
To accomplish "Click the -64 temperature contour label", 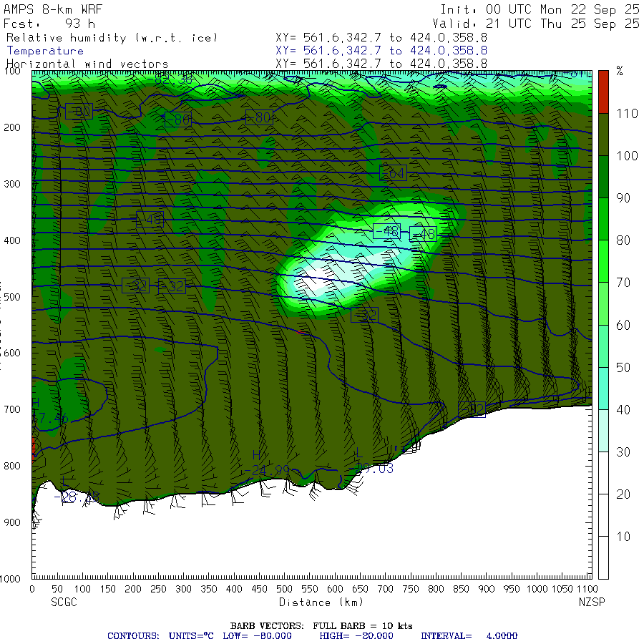I will pos(393,172).
